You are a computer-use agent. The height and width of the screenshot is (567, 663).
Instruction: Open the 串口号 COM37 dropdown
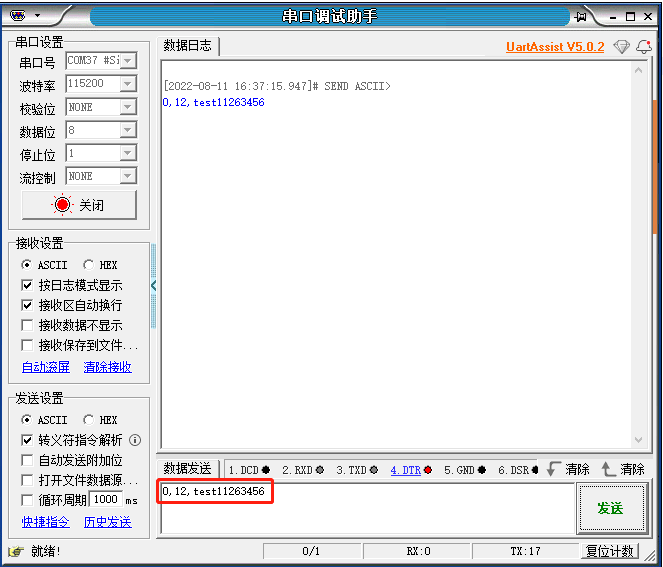pos(128,60)
